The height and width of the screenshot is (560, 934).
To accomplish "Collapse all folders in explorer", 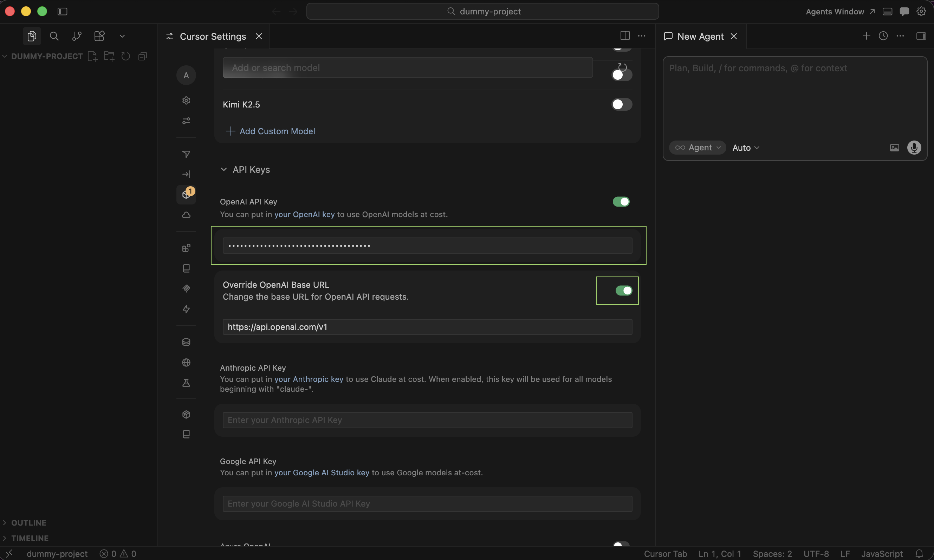I will [x=143, y=56].
